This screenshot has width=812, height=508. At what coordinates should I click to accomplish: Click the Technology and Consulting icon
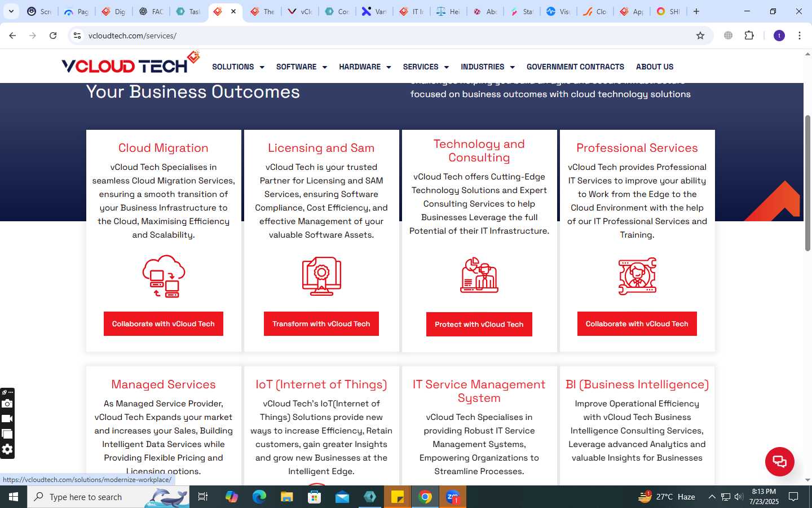tap(479, 275)
